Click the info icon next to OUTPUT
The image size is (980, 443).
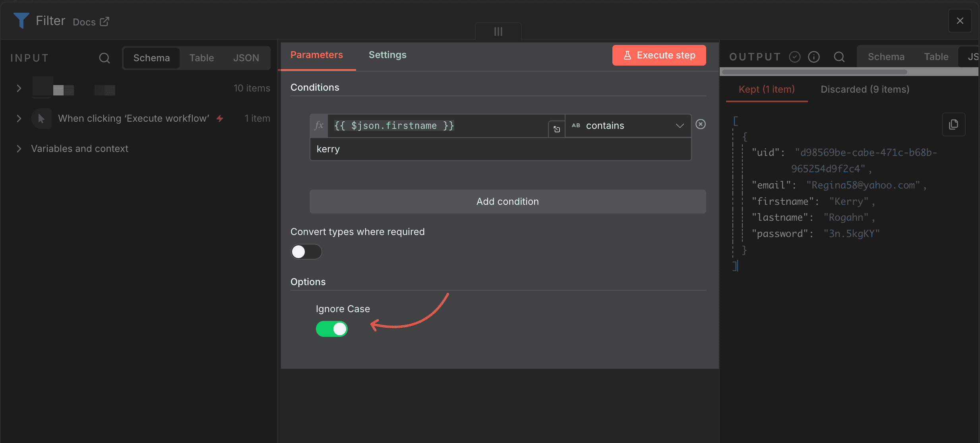(814, 57)
